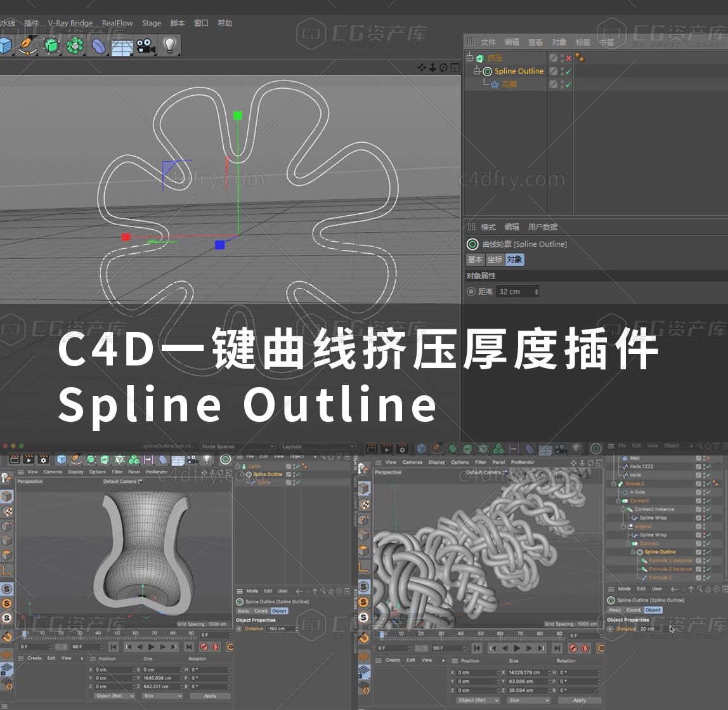Go to start frame in bottom-left timeline
The image size is (728, 710).
[114, 647]
